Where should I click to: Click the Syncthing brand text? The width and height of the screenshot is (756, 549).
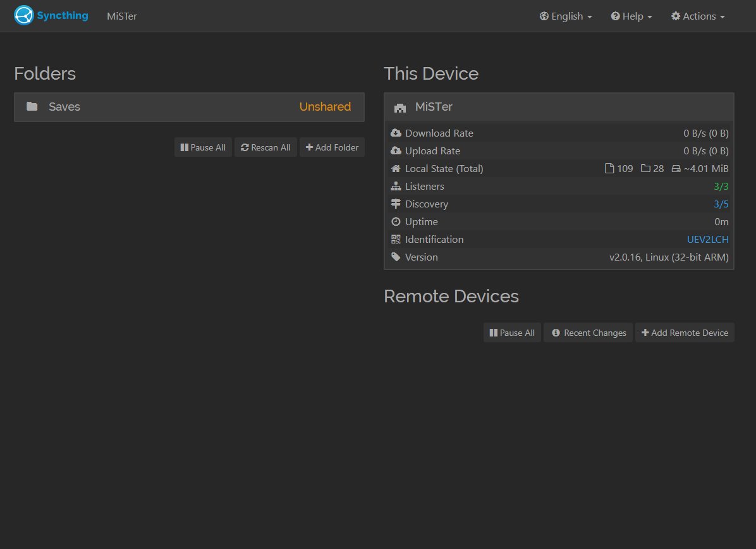tap(63, 15)
